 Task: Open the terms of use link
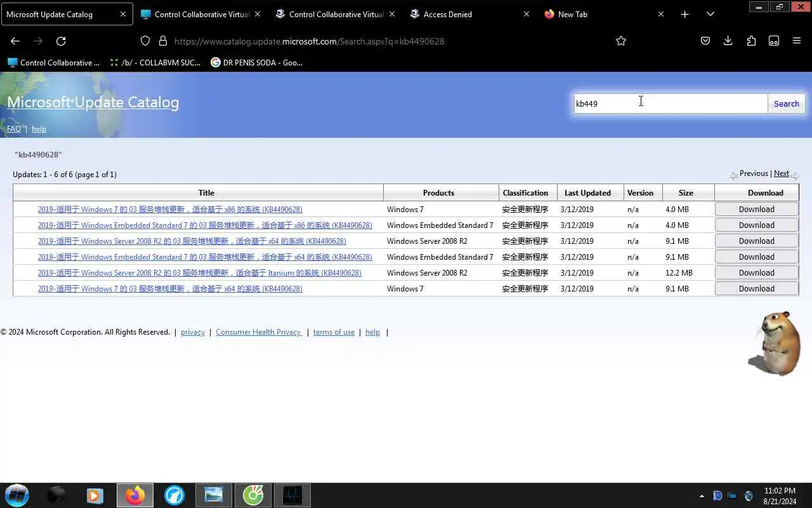pos(334,332)
